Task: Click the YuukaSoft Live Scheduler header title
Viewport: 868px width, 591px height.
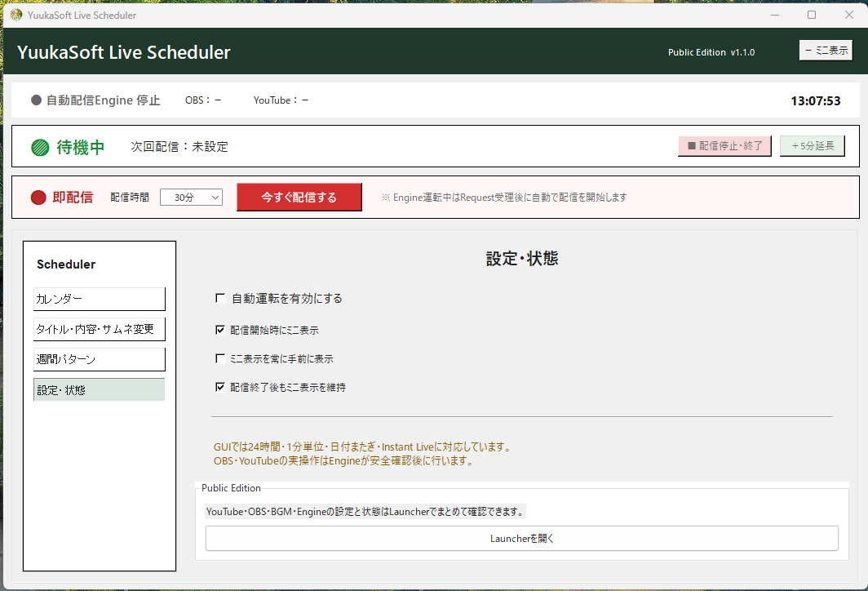Action: click(x=123, y=52)
